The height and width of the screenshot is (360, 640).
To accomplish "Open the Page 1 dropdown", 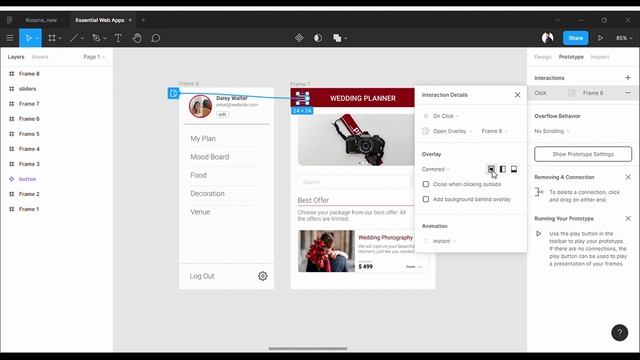I will click(x=94, y=57).
